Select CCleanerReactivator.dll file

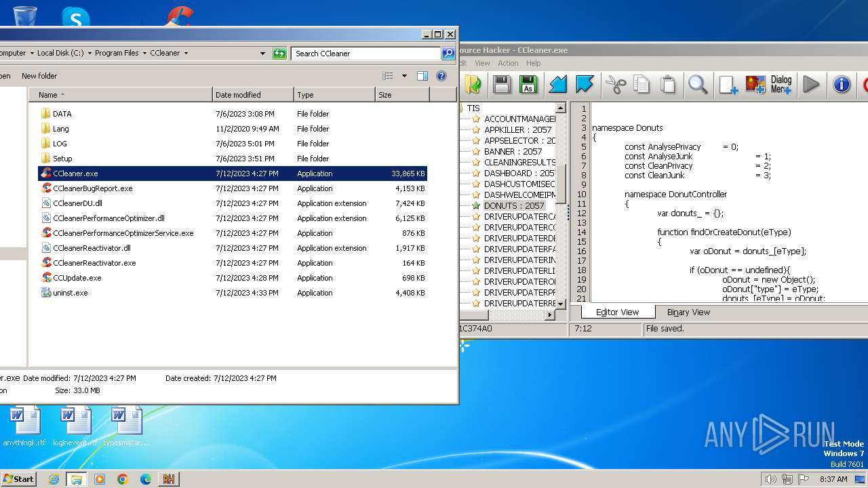pos(92,248)
